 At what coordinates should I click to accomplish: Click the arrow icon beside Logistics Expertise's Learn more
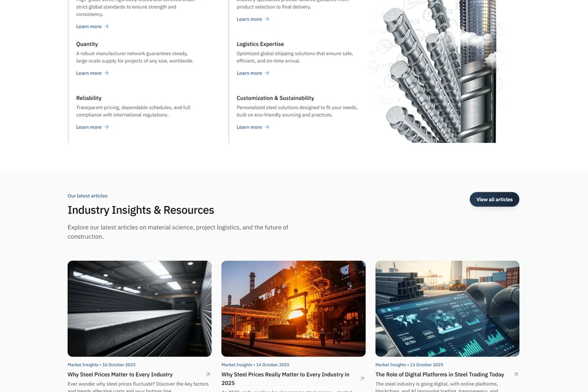267,73
